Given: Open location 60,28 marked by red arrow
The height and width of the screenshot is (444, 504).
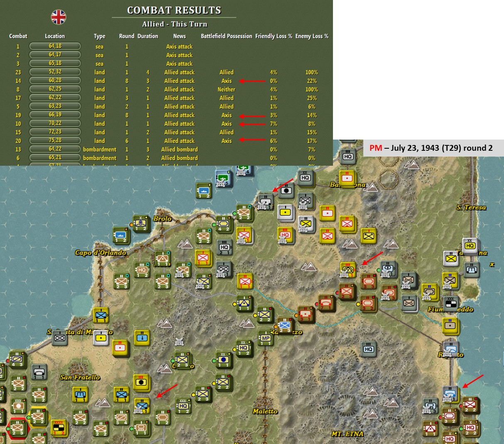Looking at the screenshot, I should (55, 81).
